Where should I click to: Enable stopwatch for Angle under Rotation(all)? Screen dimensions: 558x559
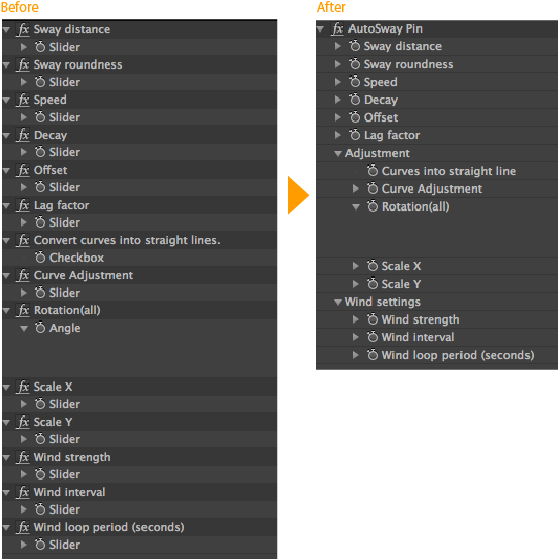40,328
